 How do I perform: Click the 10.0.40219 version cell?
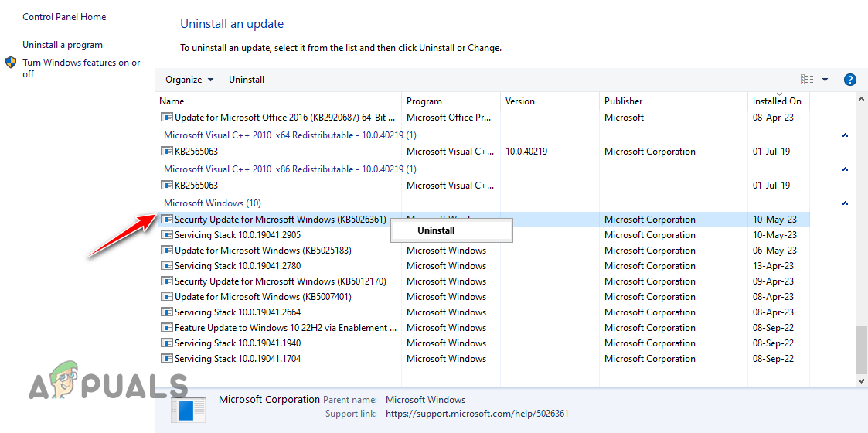(x=526, y=151)
